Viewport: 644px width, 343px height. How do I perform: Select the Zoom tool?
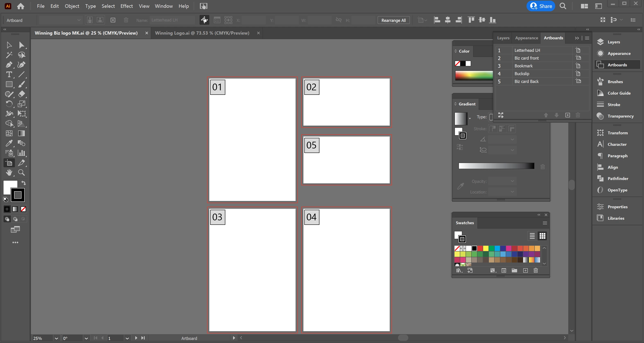[x=21, y=172]
